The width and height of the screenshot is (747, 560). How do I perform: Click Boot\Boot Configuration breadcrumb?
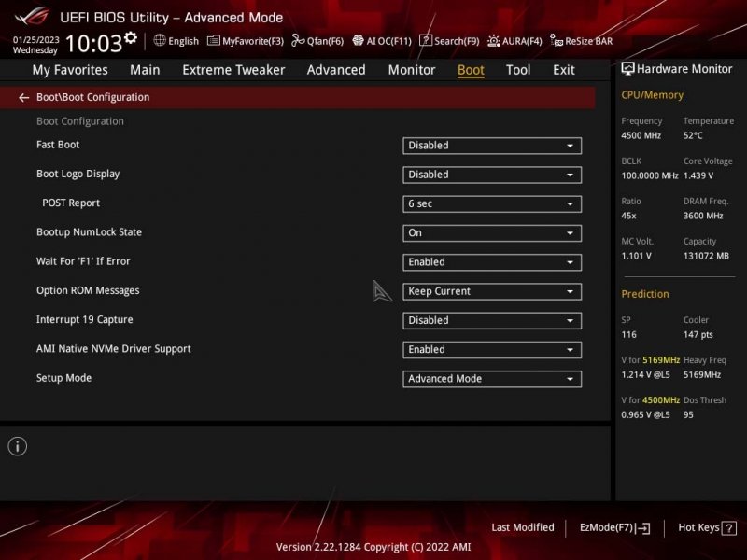[92, 97]
